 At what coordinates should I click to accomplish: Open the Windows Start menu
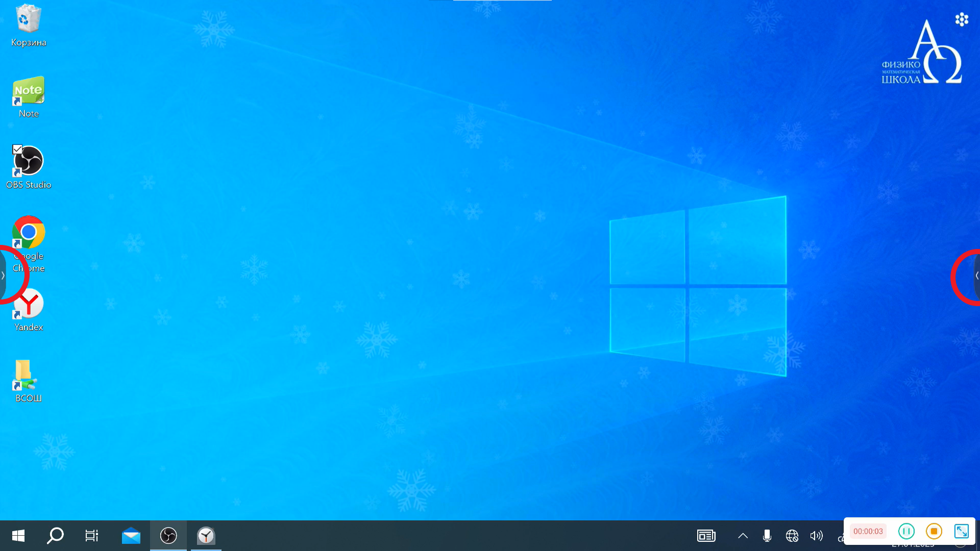tap(18, 536)
